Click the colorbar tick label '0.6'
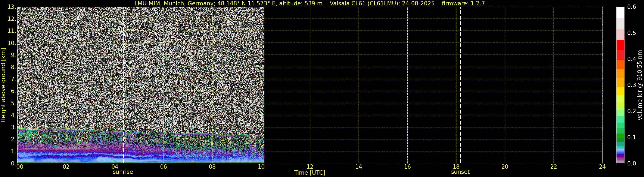Image resolution: width=644 pixels, height=177 pixels. [x=632, y=7]
